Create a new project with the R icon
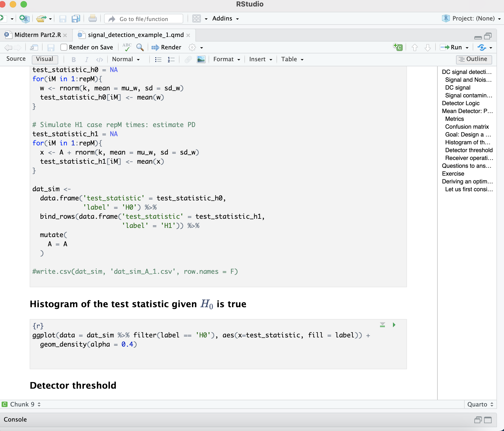The height and width of the screenshot is (431, 504). click(24, 18)
